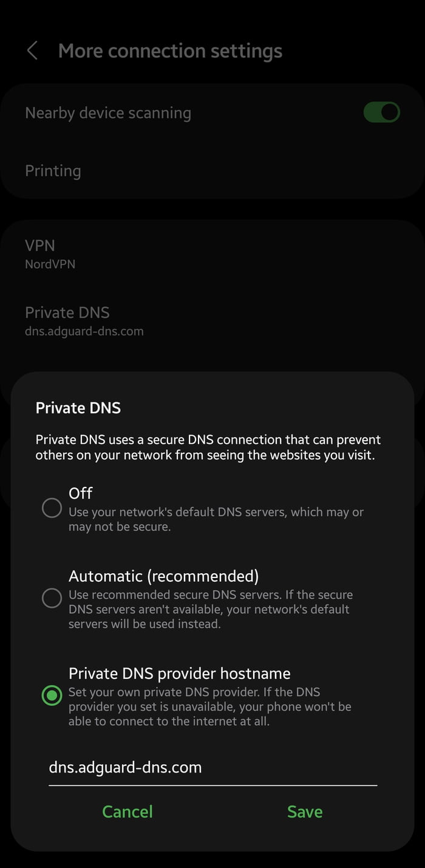
Task: Tap the Nearby device scanning label
Action: (108, 112)
